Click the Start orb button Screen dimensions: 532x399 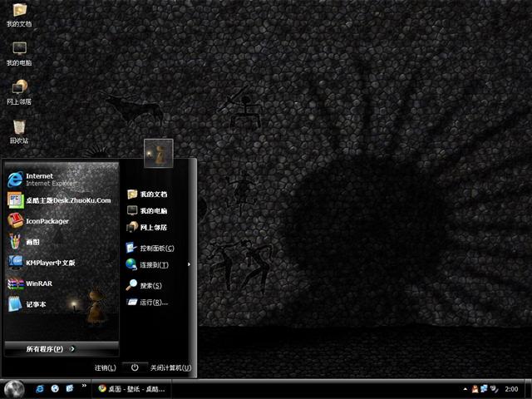click(x=14, y=388)
